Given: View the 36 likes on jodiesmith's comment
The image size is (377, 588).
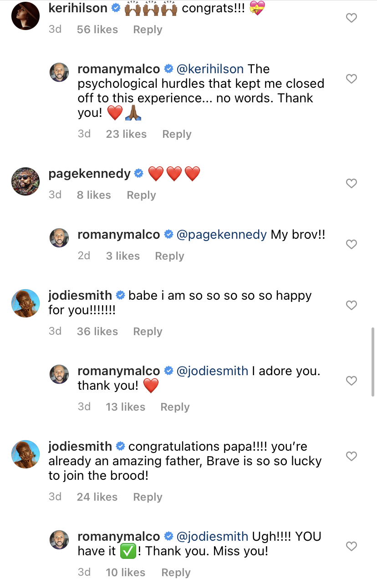Looking at the screenshot, I should [x=97, y=332].
